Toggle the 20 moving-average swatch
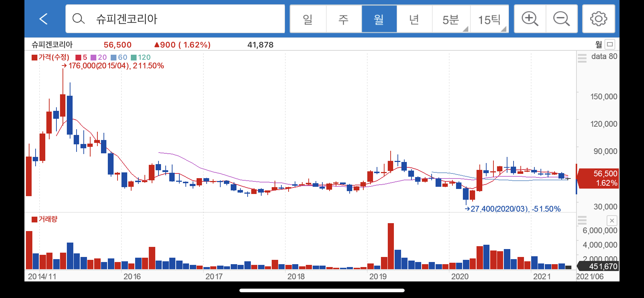Image resolution: width=644 pixels, height=298 pixels. click(93, 57)
